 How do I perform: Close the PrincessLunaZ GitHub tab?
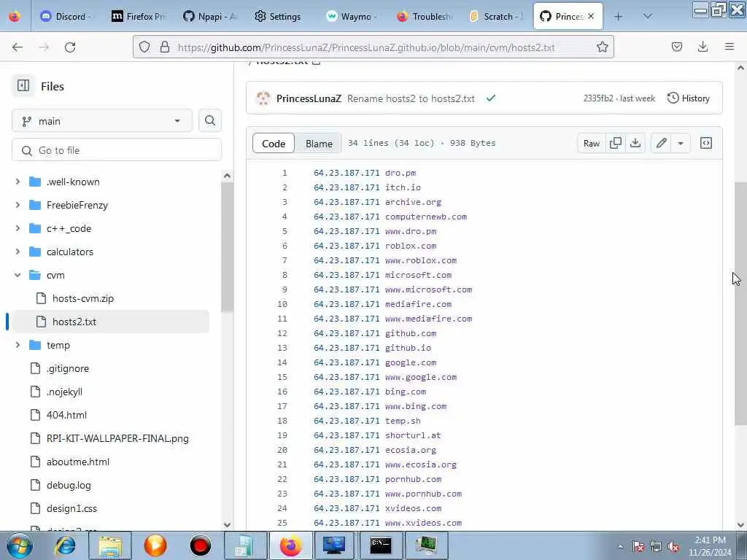591,16
